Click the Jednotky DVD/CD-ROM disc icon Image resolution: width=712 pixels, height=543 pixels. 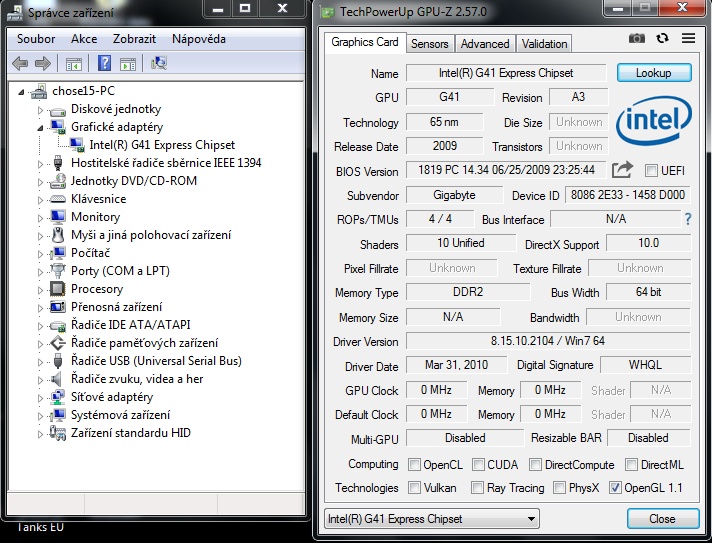(x=58, y=181)
